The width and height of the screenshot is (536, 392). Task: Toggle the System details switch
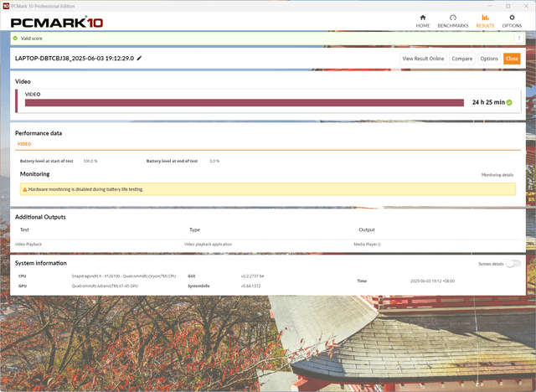[x=513, y=264]
